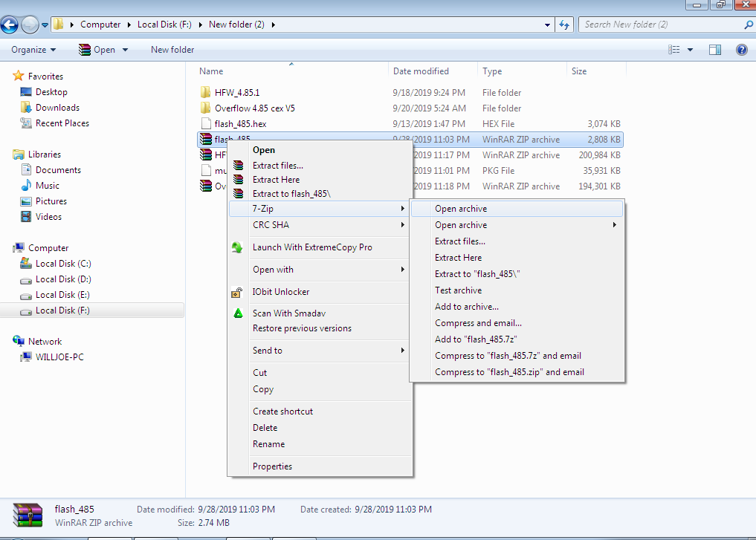Select the HFW_4.85.1 folder icon

205,92
